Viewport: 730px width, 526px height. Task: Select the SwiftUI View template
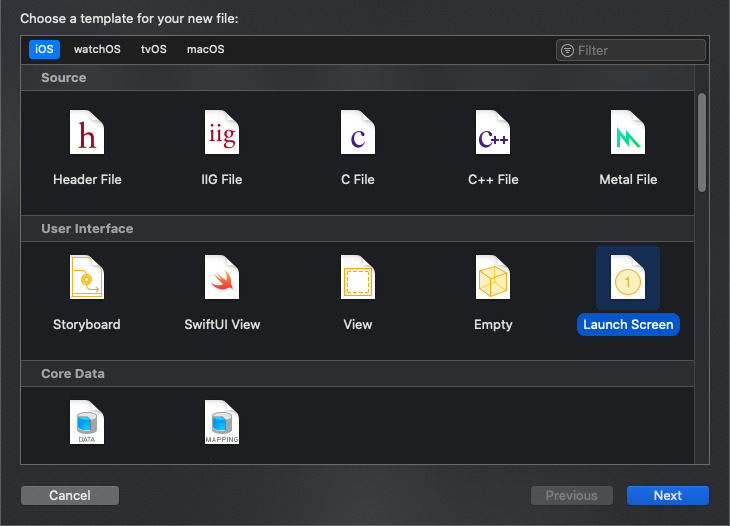tap(221, 278)
